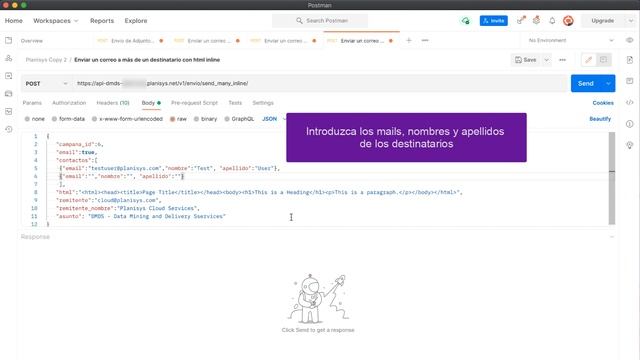This screenshot has height=360, width=640.
Task: Collapse the Response panel chevron
Action: coord(611,237)
